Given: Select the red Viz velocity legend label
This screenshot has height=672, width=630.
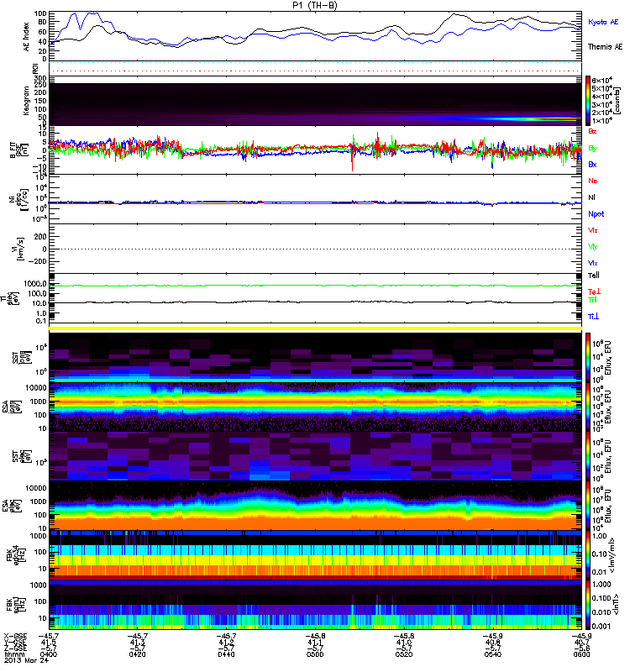Looking at the screenshot, I should [592, 230].
